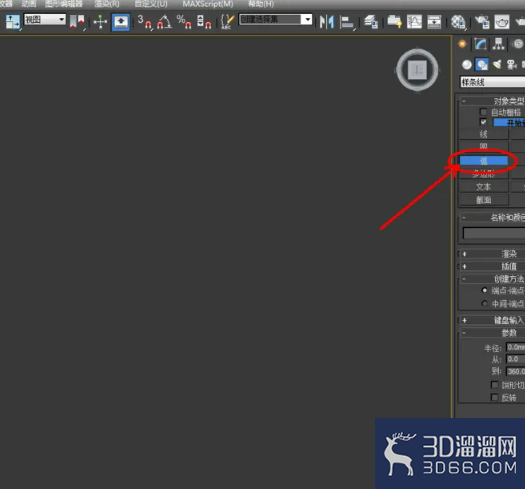The image size is (525, 489).
Task: Select the Shapes category icon
Action: coord(482,65)
